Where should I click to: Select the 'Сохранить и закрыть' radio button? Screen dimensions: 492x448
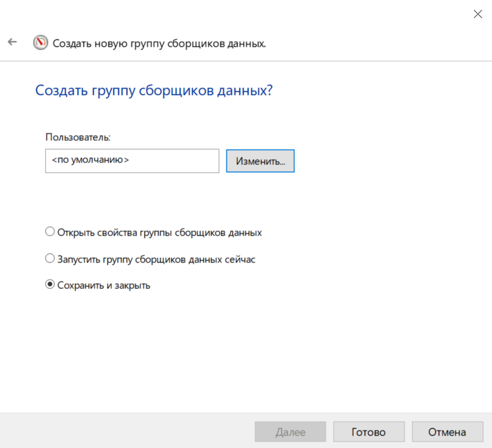[x=50, y=285]
